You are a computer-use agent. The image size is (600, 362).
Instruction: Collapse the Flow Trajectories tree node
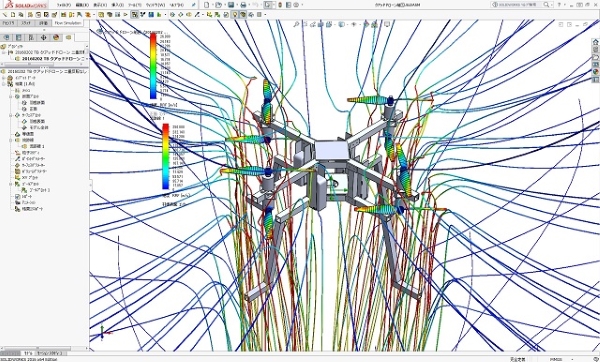[11, 140]
